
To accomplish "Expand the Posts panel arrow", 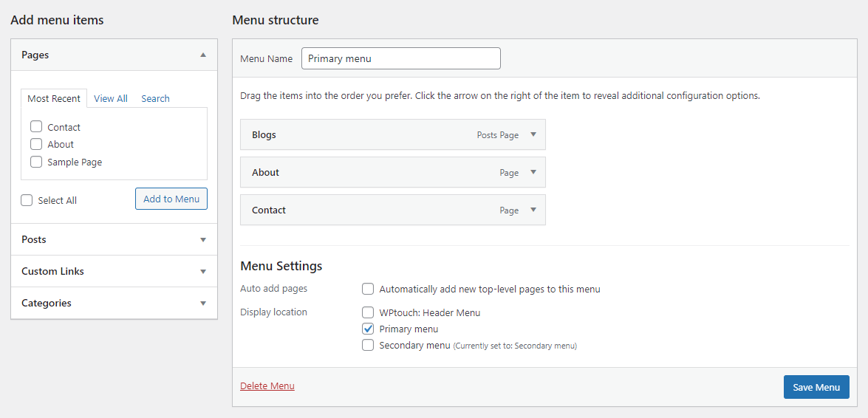I will (203, 240).
